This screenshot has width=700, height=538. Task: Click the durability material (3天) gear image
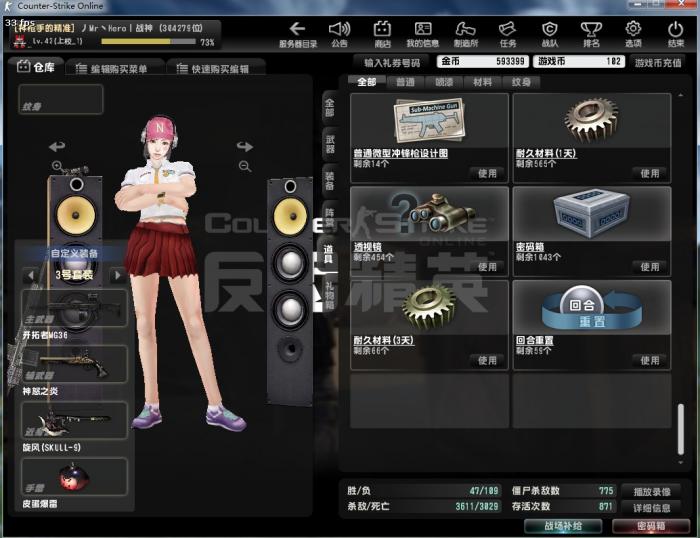pos(429,306)
